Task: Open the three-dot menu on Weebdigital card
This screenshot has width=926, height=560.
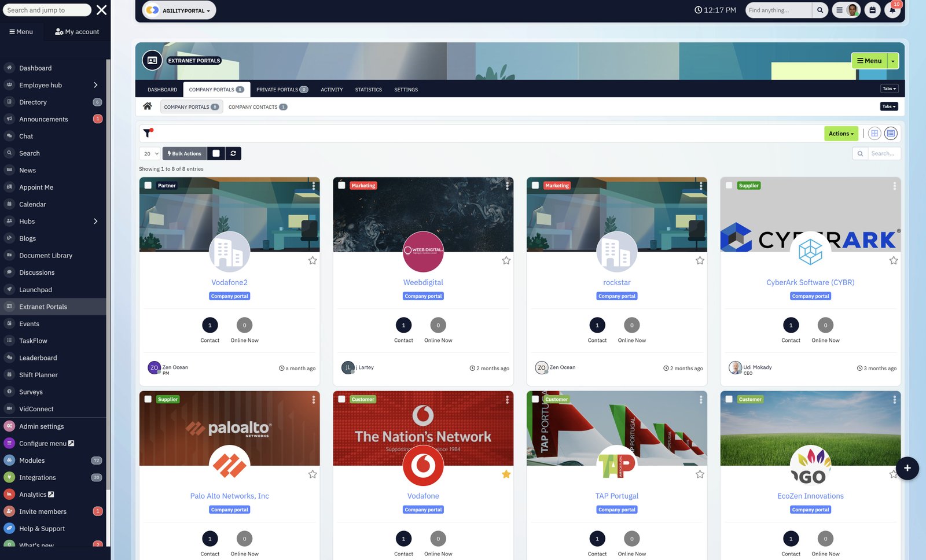Action: click(507, 186)
